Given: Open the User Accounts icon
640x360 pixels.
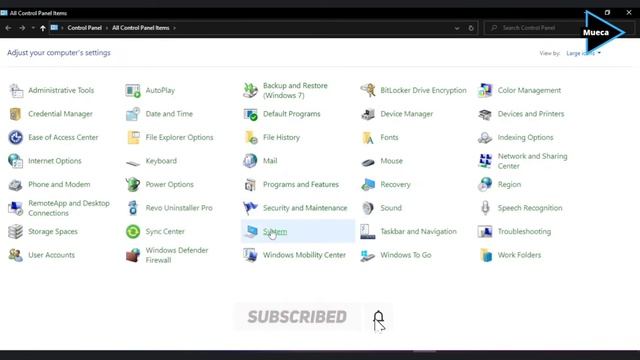Looking at the screenshot, I should [16, 255].
